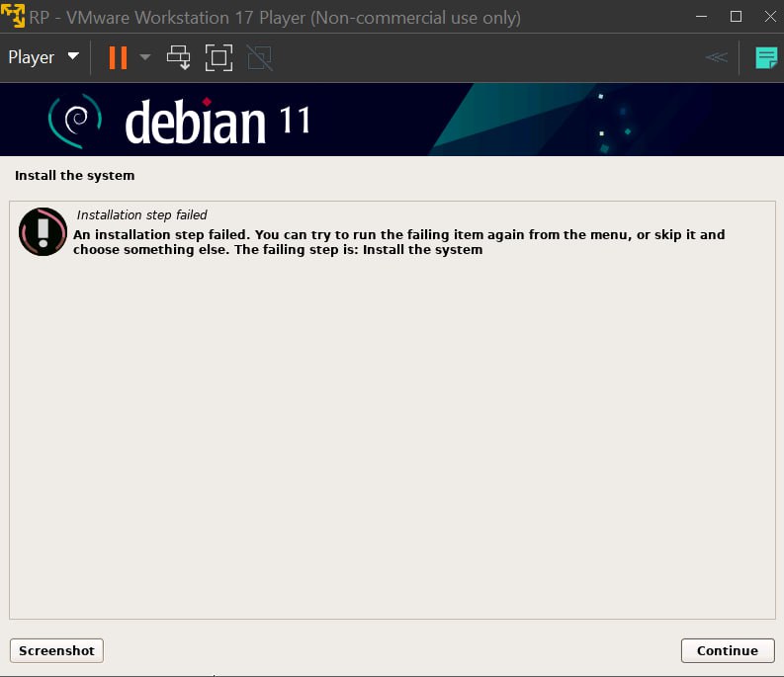Pause the virtual machine
The height and width of the screenshot is (677, 784).
click(119, 57)
